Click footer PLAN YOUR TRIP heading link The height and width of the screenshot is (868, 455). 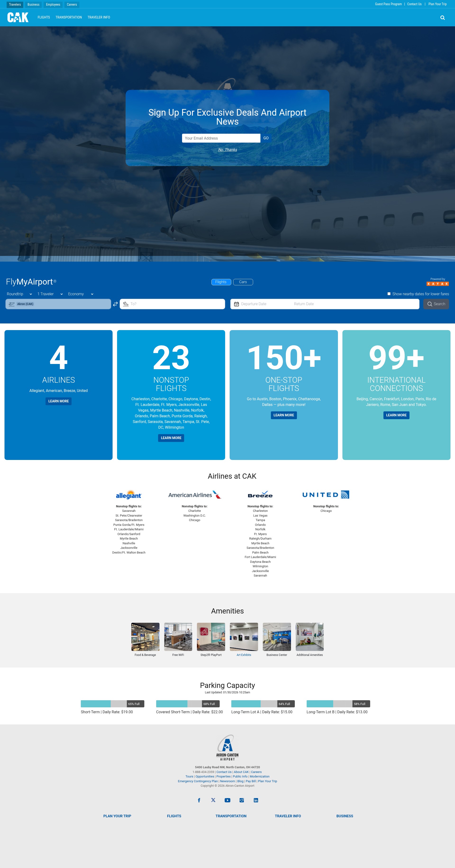(117, 816)
